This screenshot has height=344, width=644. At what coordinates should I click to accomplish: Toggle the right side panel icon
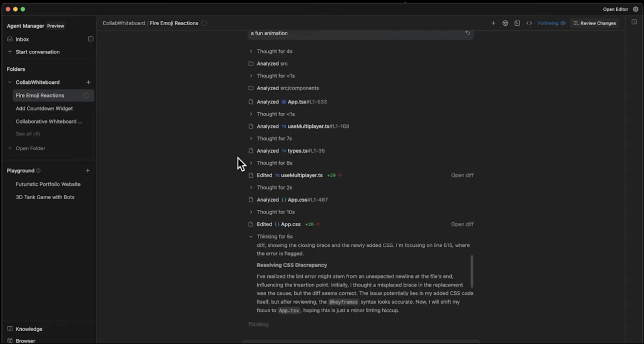634,22
